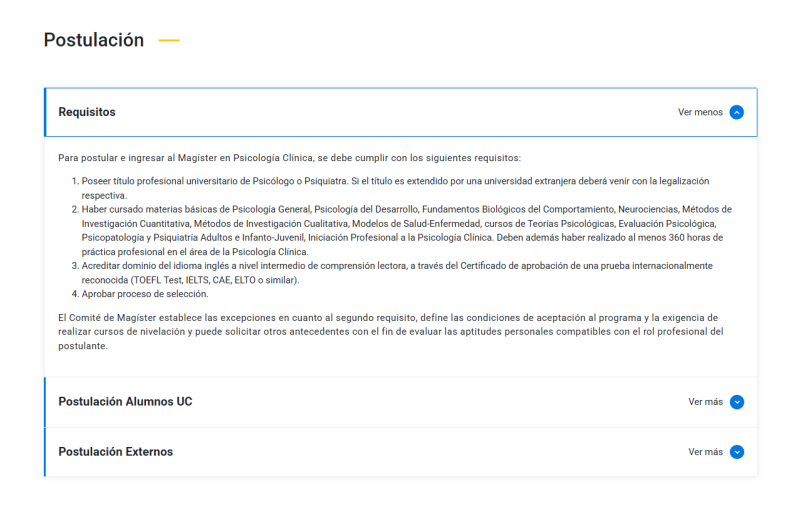This screenshot has width=800, height=509.
Task: Expand the Postulación Alumnos UC section
Action: tap(401, 402)
